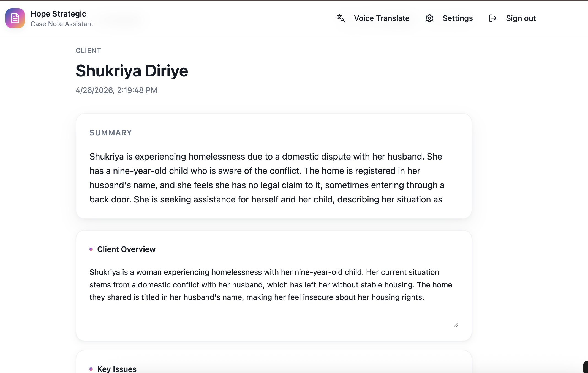This screenshot has width=588, height=373.
Task: Click the Key Issues section heading
Action: (x=117, y=369)
